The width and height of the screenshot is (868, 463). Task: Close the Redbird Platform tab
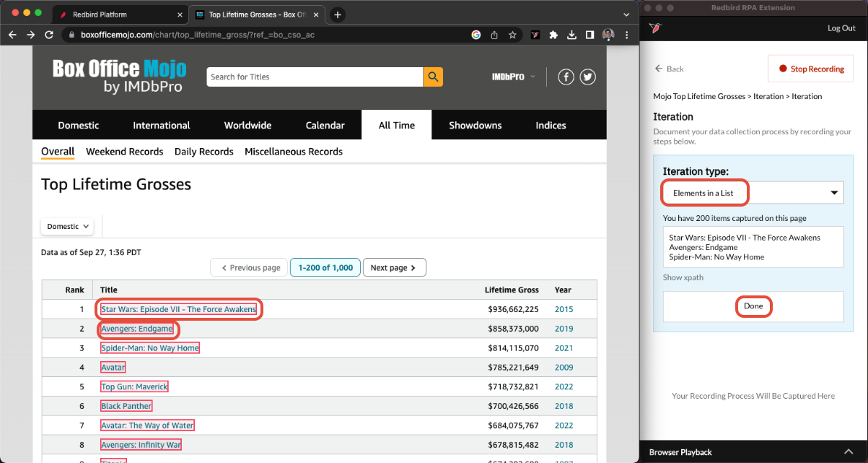[x=180, y=14]
